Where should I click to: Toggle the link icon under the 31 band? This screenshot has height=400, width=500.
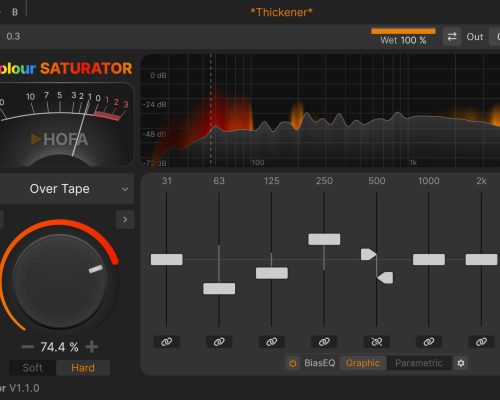(166, 342)
